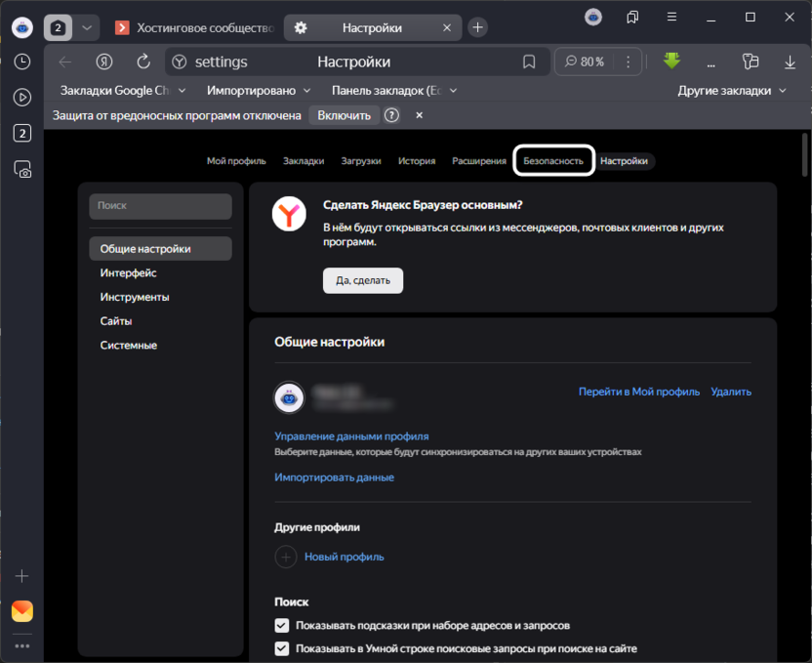812x663 pixels.
Task: Click the add profile plus circle
Action: (x=285, y=557)
